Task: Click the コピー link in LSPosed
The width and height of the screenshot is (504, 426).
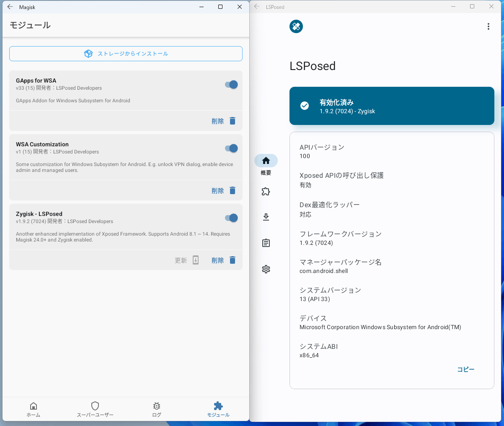Action: click(x=466, y=369)
